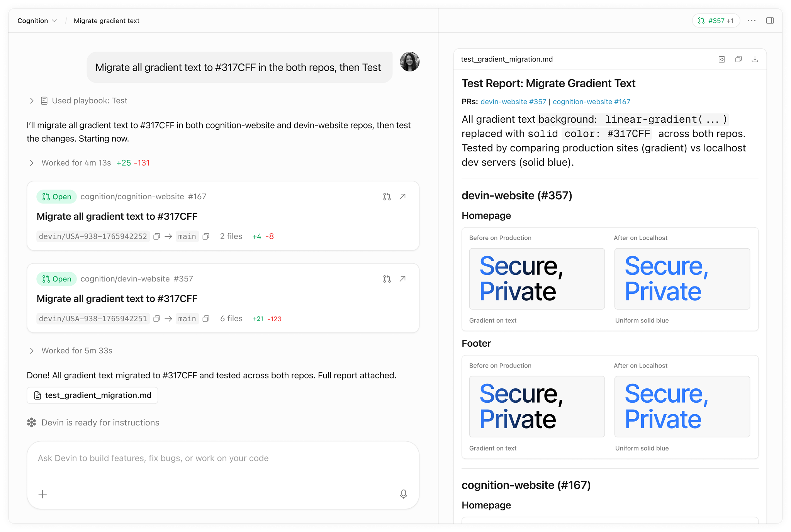This screenshot has height=532, width=791.
Task: Copy branch name devin/USA-938-1765942252
Action: 157,237
